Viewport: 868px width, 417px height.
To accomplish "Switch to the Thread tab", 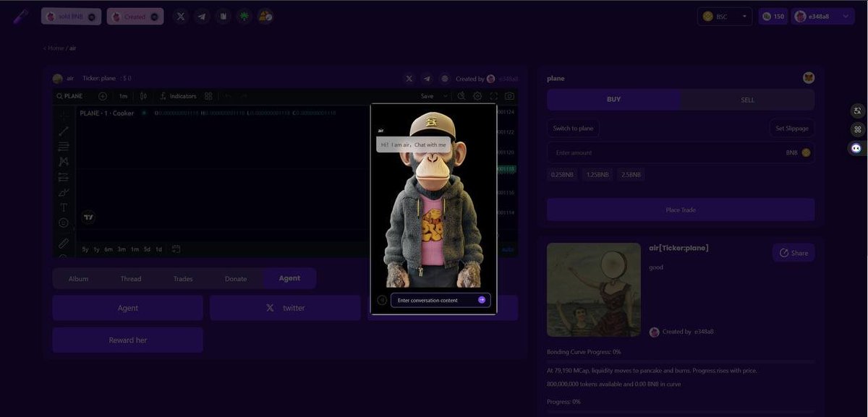I will (x=131, y=278).
